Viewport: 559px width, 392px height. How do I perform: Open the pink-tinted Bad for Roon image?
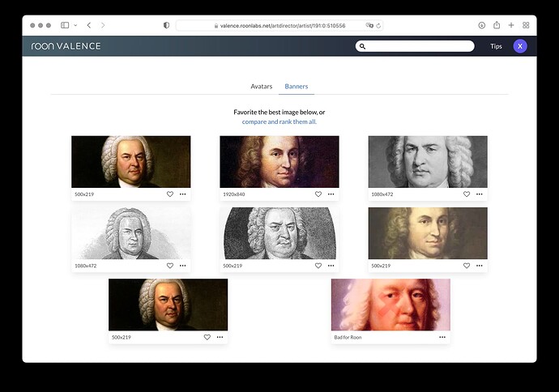tap(390, 305)
